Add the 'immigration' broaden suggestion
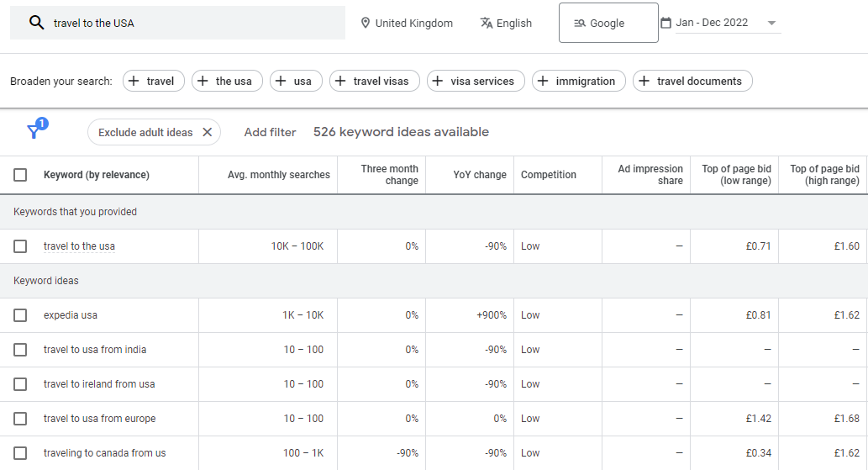Image resolution: width=868 pixels, height=470 pixels. [x=577, y=81]
